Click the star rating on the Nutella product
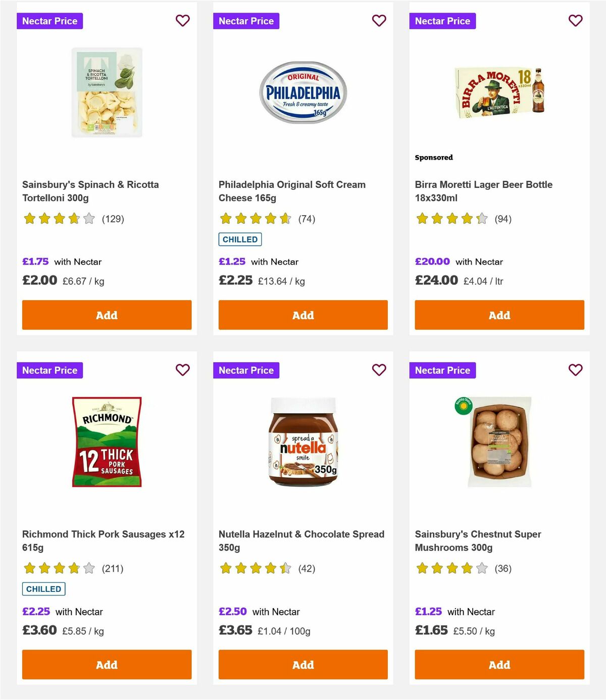The image size is (606, 700). pyautogui.click(x=255, y=568)
